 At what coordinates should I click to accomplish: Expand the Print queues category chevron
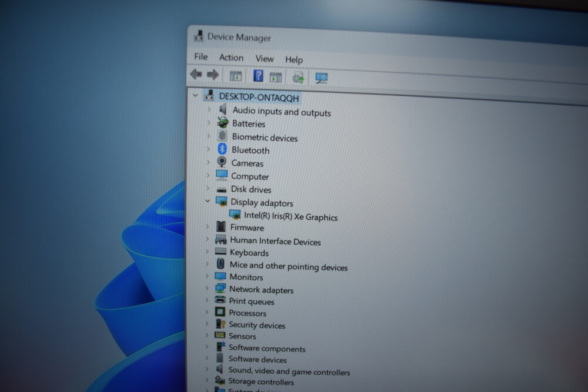(x=206, y=300)
